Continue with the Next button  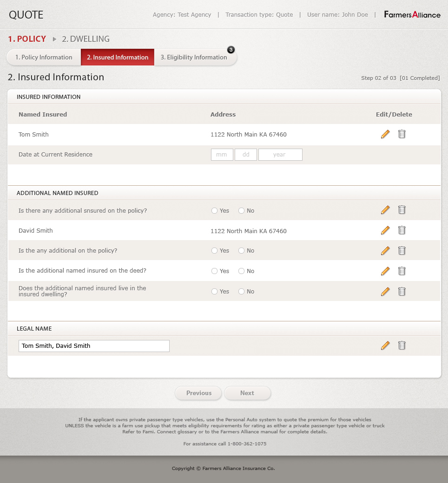(247, 393)
